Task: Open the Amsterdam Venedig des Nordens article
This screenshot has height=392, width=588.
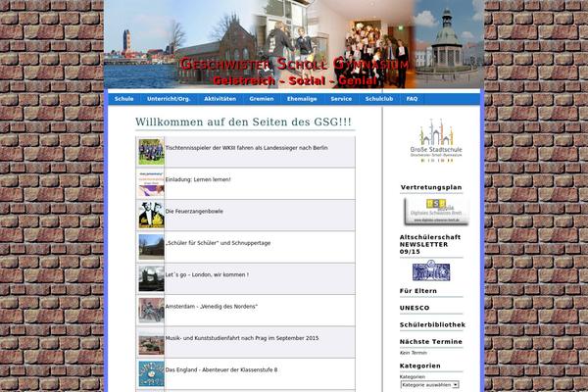Action: click(212, 307)
